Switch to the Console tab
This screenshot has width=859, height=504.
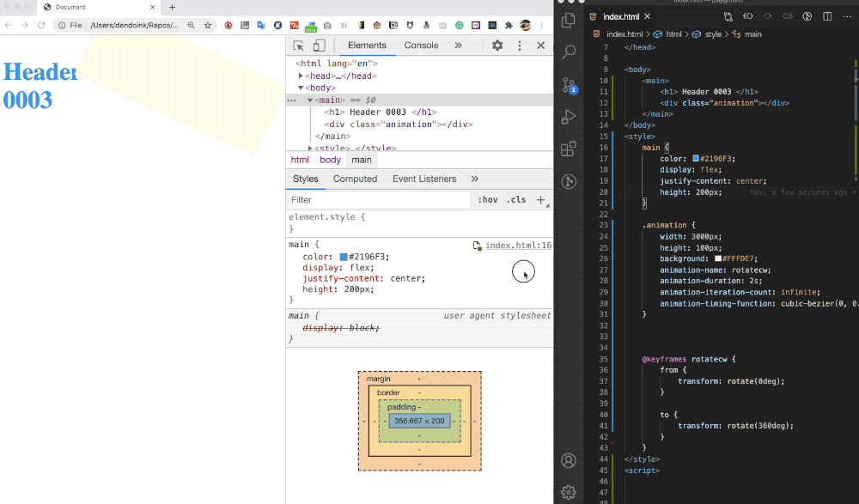coord(421,46)
